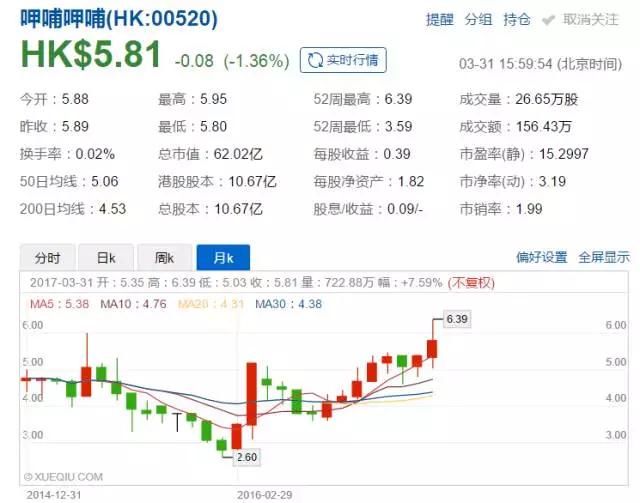640x503 pixels.
Task: Click 换手率：0.02% value
Action: tap(67, 154)
